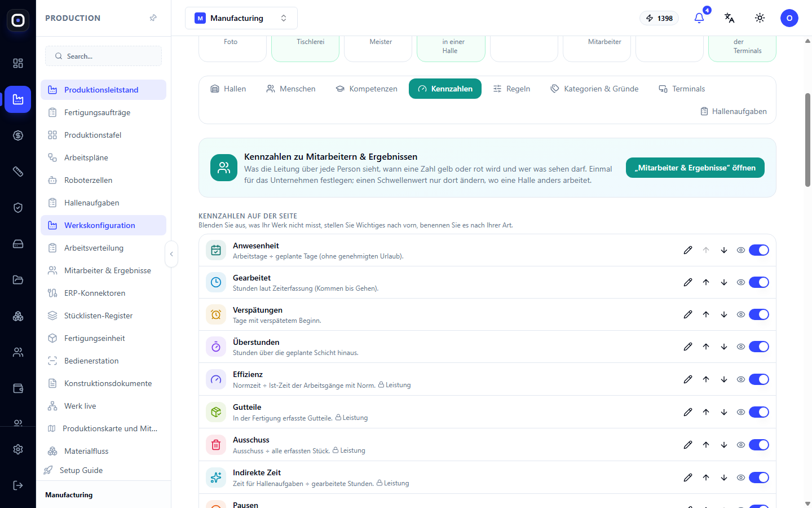
Task: Toggle off the Überstunden switch
Action: [759, 347]
